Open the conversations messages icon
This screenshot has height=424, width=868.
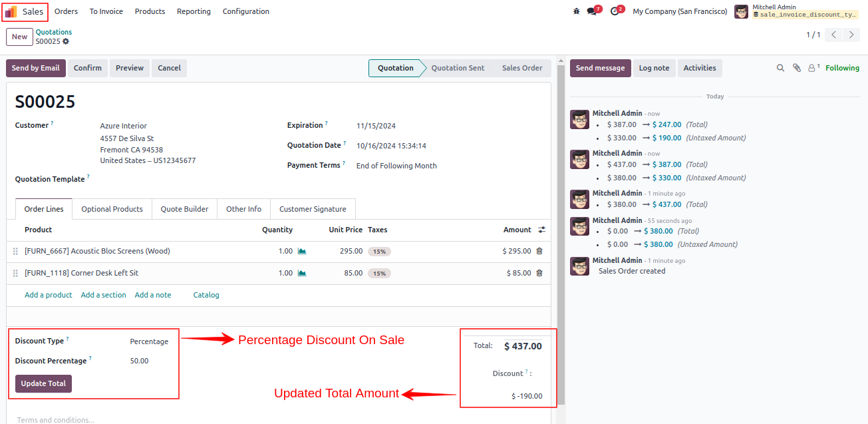(x=591, y=11)
